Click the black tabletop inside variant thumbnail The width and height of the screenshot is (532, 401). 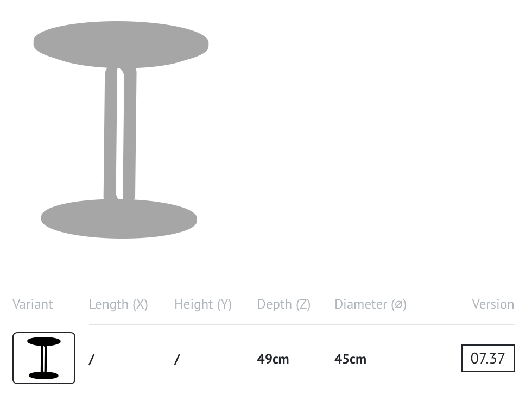(x=44, y=342)
